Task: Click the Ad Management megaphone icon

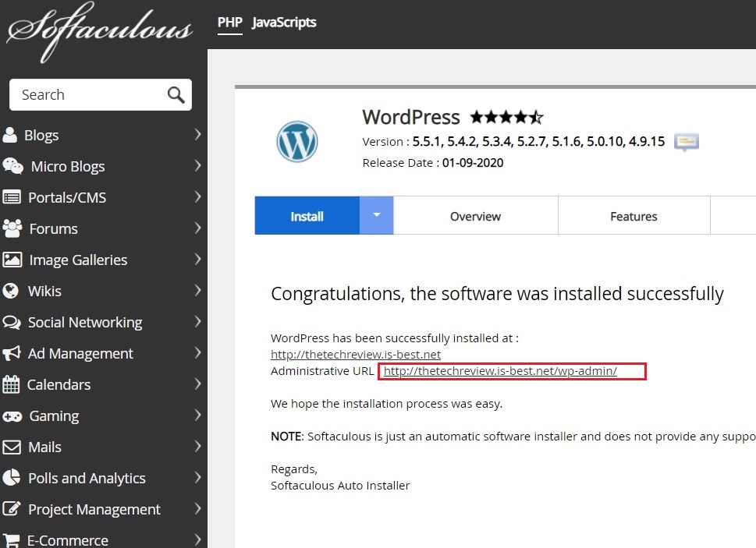Action: coord(12,353)
